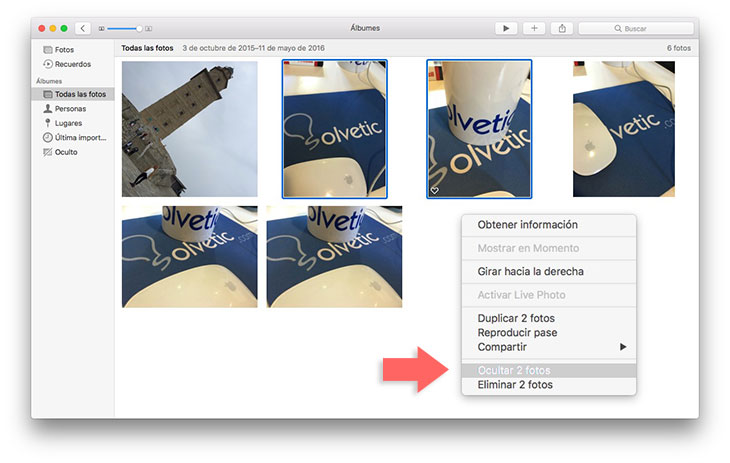Select the tilted stone tower photo thumbnail
The image size is (730, 463).
(x=189, y=129)
